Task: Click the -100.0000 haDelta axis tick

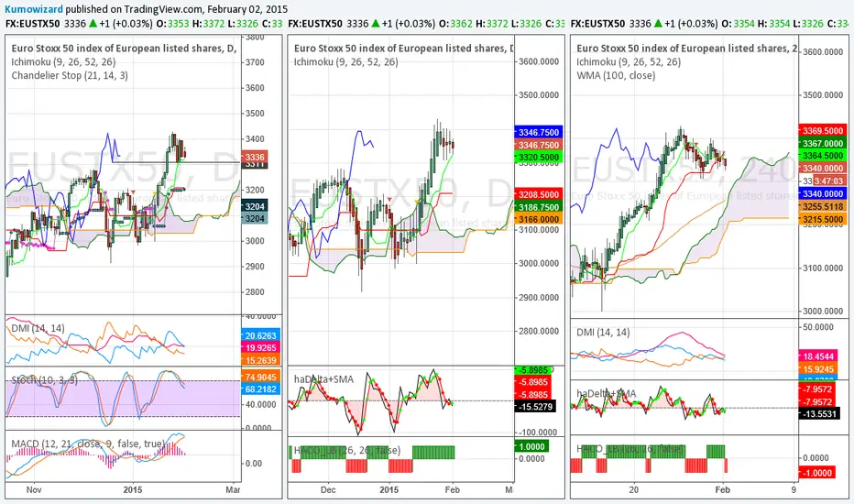Action: tap(537, 433)
